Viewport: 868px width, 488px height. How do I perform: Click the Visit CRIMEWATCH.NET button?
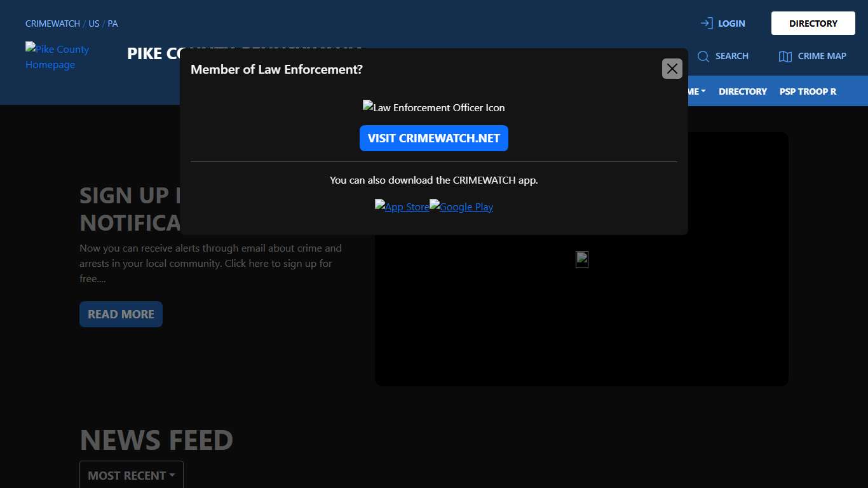point(433,139)
